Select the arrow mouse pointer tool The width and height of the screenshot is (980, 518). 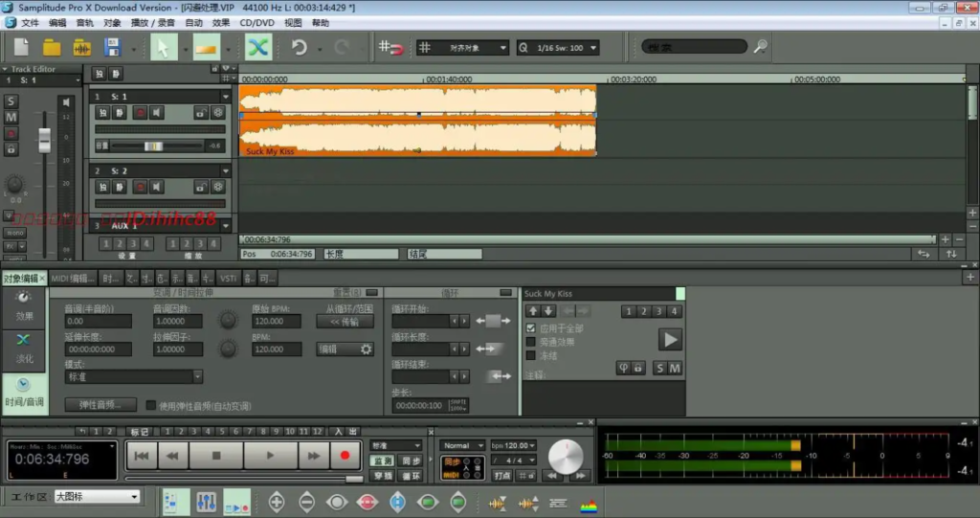point(164,48)
